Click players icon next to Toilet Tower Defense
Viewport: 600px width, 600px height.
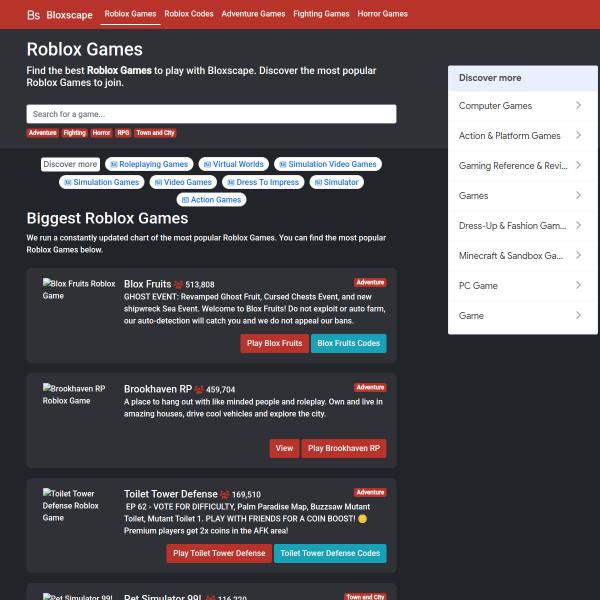(x=225, y=494)
